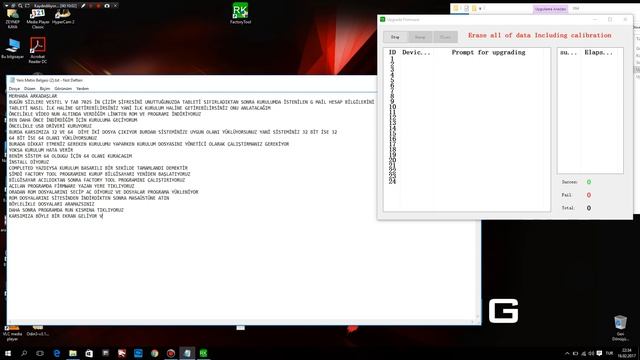Open Media Player Classic desktop shortcut
The width and height of the screenshot is (640, 360).
pyautogui.click(x=38, y=18)
